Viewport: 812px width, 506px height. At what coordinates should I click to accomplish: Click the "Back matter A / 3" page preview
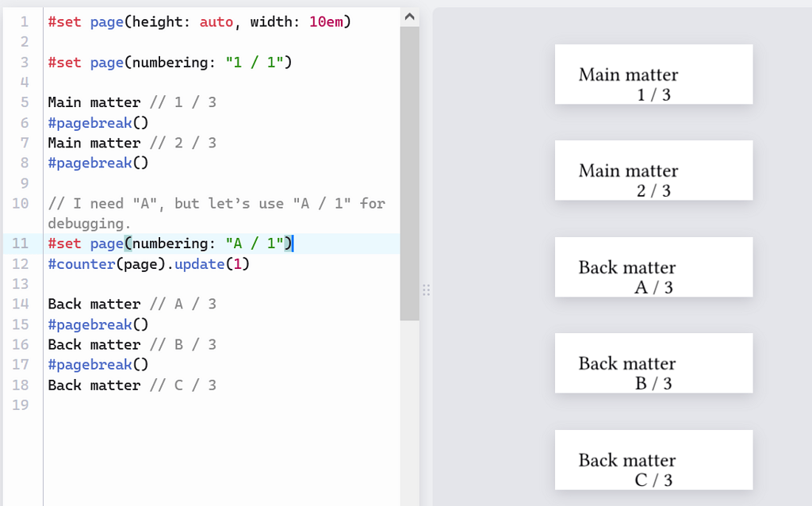click(x=653, y=267)
